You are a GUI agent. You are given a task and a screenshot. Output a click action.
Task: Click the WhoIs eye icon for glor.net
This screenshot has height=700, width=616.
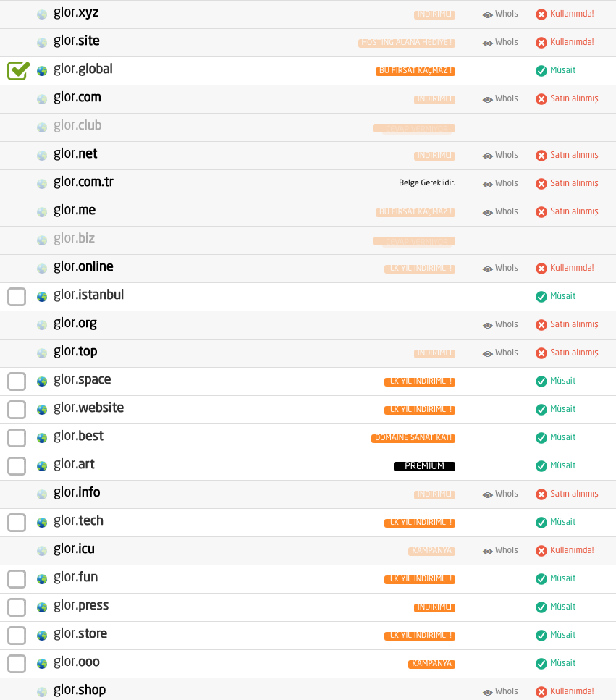[487, 156]
